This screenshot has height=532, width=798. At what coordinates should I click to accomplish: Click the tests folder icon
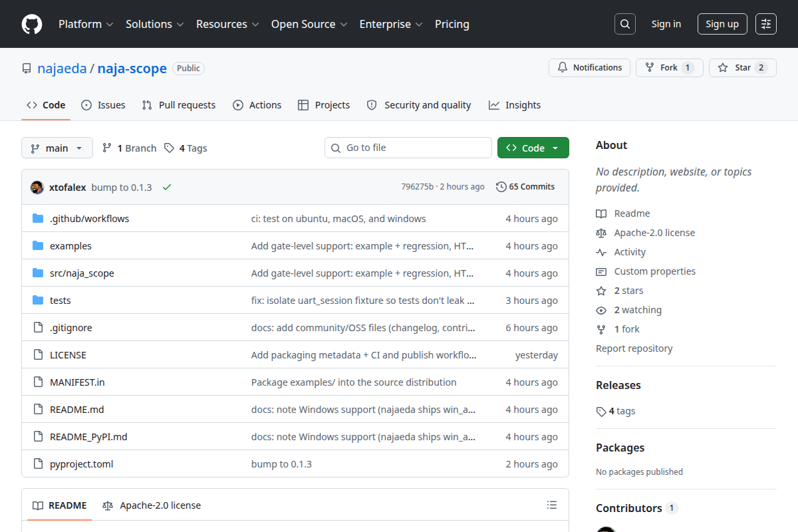[x=38, y=301]
